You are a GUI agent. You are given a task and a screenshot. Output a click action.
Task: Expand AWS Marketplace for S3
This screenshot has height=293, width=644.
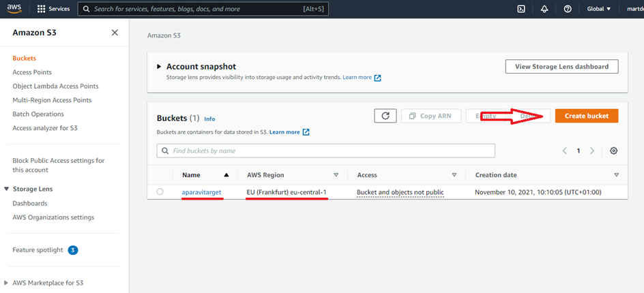point(7,283)
